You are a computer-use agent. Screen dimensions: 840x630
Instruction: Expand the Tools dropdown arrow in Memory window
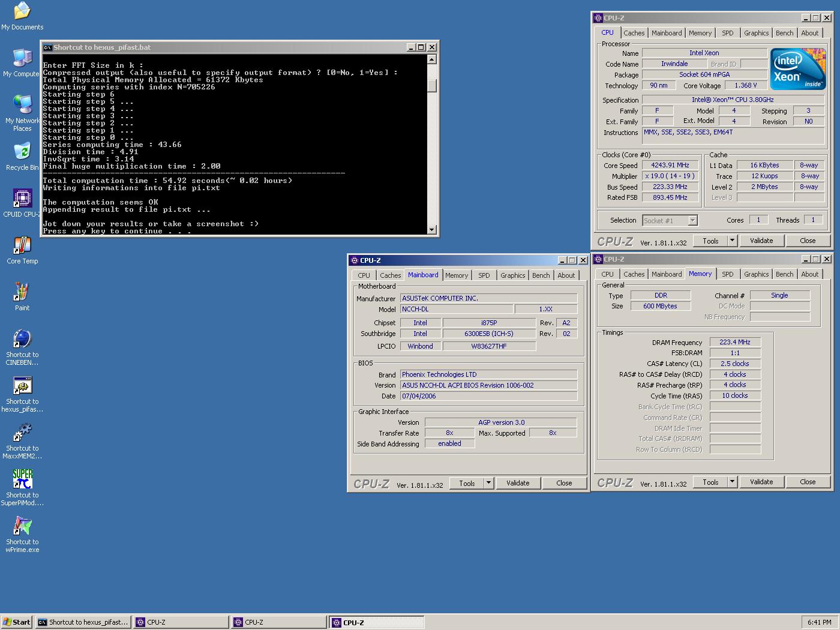point(732,482)
